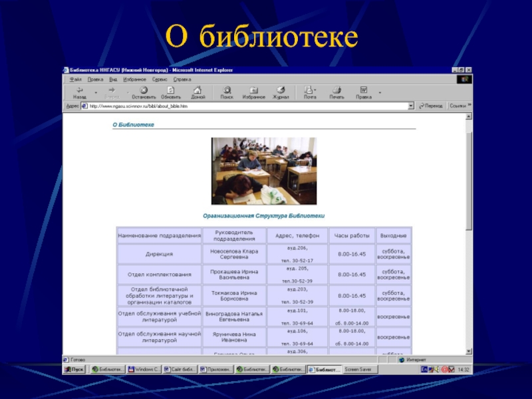Click the library reading room photo

[264, 171]
